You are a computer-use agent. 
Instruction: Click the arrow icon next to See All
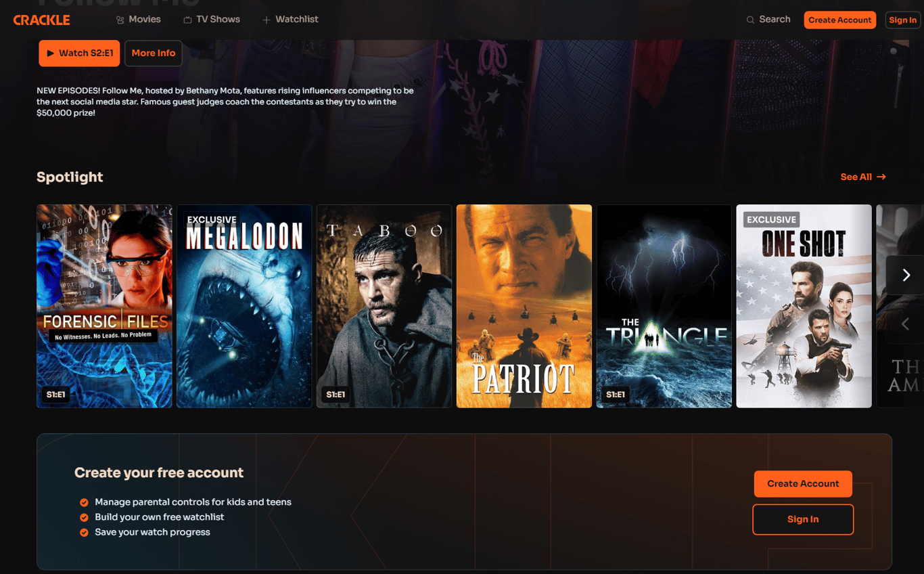[x=881, y=177]
